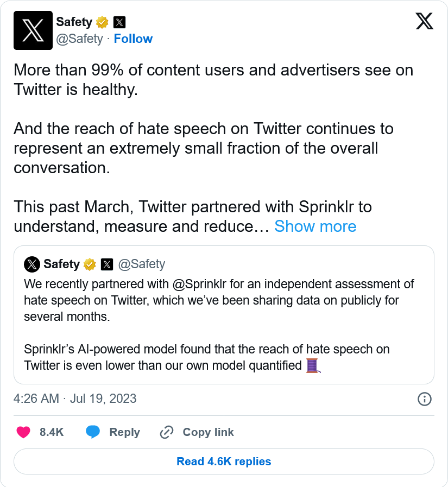Image resolution: width=448 pixels, height=487 pixels.
Task: Click the blue Reply bubble icon
Action: (x=93, y=432)
